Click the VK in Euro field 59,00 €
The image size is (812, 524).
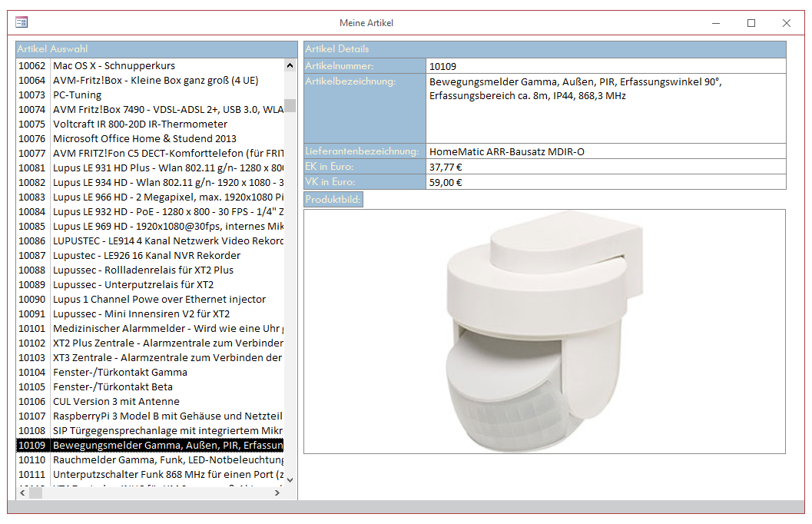(605, 182)
